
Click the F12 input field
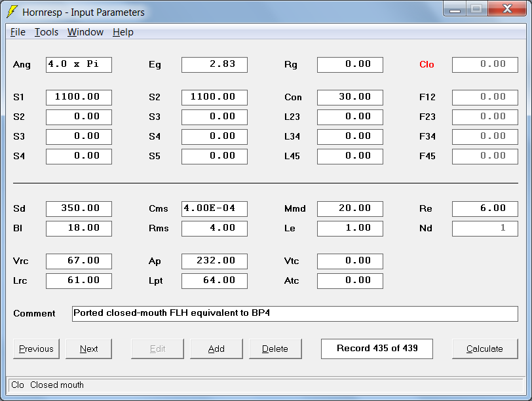tap(485, 98)
